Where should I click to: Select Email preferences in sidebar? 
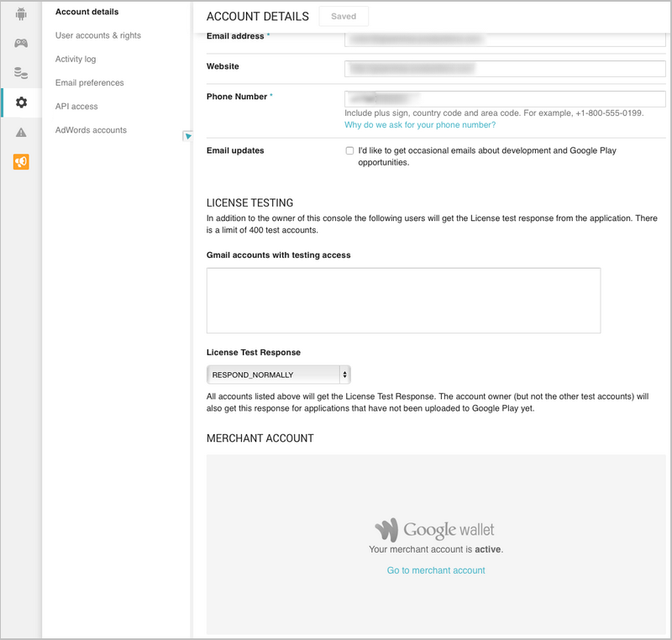(89, 82)
